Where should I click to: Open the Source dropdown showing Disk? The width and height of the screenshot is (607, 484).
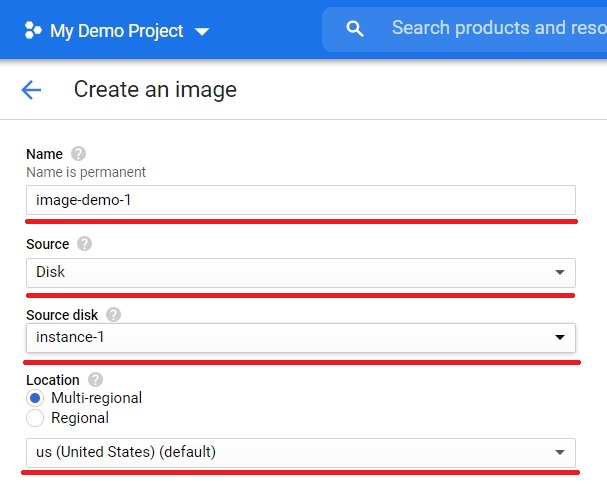point(301,273)
